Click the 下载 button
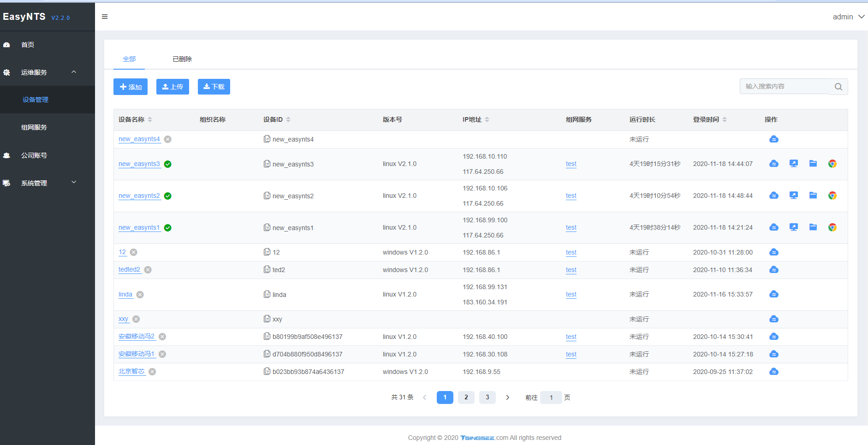Image resolution: width=868 pixels, height=445 pixels. click(214, 87)
